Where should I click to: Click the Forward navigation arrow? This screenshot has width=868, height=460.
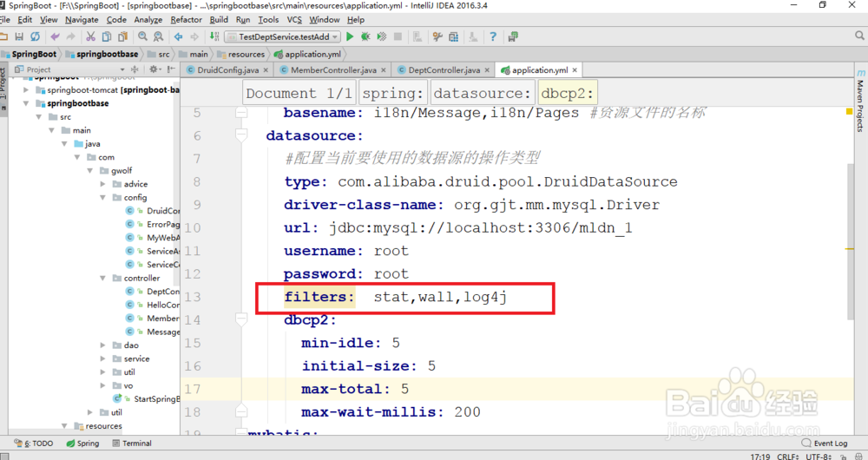pyautogui.click(x=194, y=36)
